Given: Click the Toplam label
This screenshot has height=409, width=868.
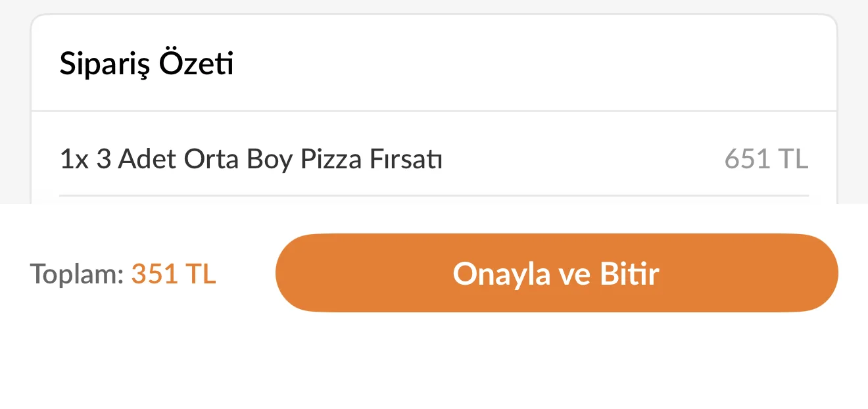Looking at the screenshot, I should 76,274.
